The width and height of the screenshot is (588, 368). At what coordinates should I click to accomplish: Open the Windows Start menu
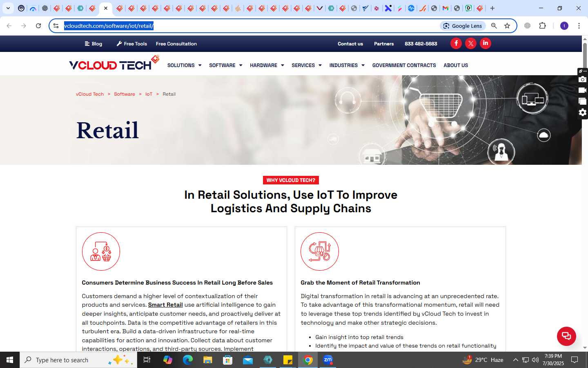click(x=10, y=360)
